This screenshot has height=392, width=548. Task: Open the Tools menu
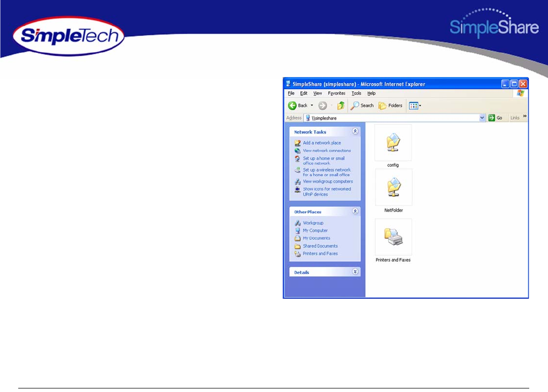coord(356,93)
